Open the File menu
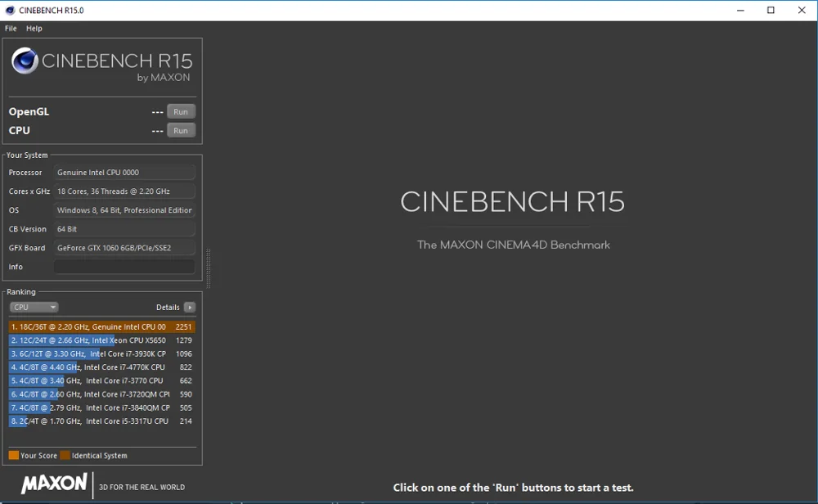 (x=11, y=28)
